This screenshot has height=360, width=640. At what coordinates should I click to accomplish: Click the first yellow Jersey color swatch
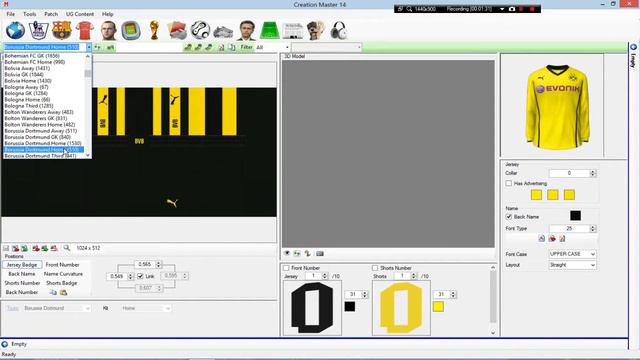coord(536,195)
